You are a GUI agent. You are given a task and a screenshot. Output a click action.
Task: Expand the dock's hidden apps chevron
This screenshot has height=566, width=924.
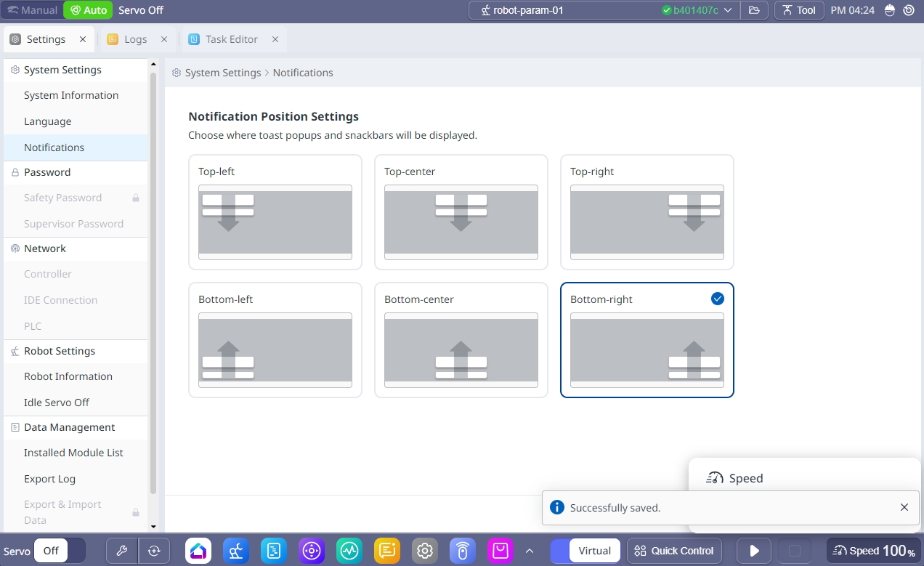pos(530,551)
